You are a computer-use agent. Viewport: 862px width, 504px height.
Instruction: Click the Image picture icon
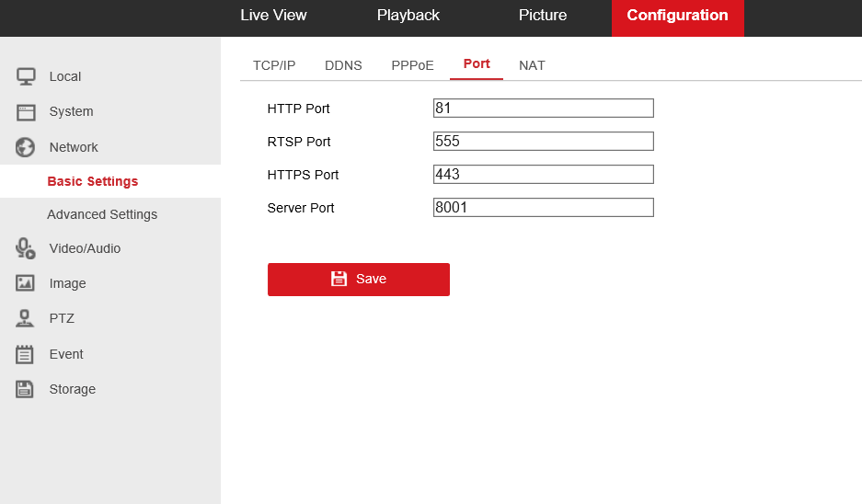[26, 283]
